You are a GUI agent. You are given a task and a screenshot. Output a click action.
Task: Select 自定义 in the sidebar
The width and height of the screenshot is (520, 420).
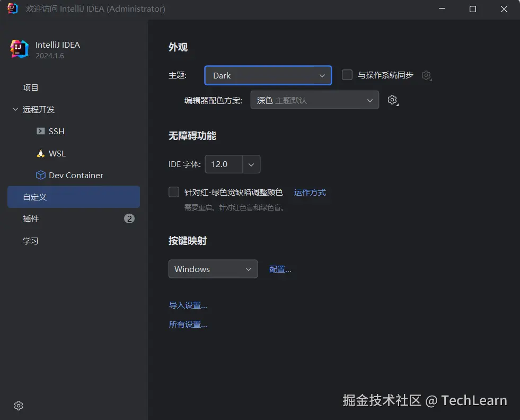point(74,197)
